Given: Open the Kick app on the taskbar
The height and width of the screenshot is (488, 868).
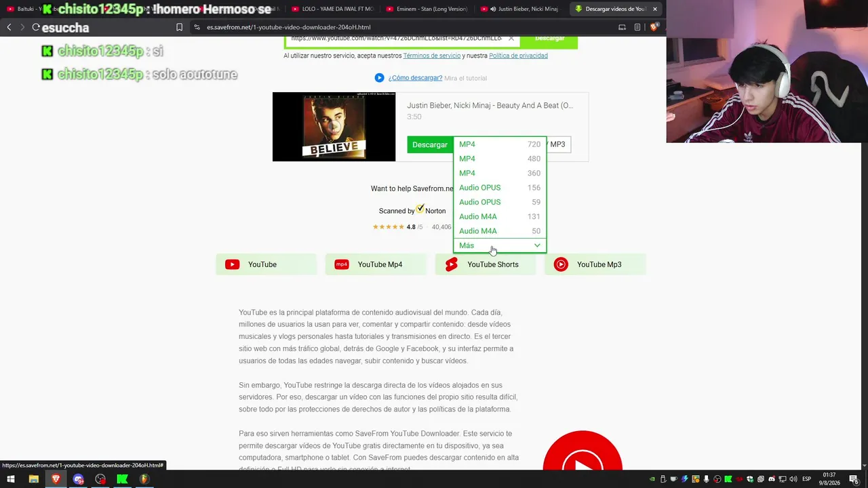Looking at the screenshot, I should [122, 479].
